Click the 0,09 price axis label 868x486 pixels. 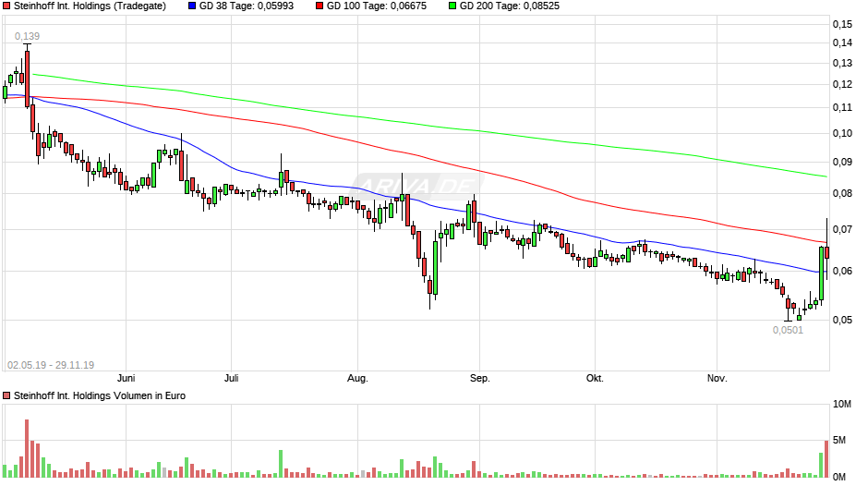click(x=842, y=162)
